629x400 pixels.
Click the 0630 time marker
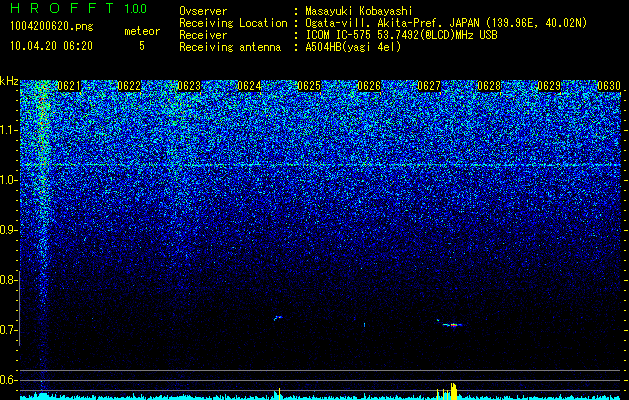[x=609, y=86]
